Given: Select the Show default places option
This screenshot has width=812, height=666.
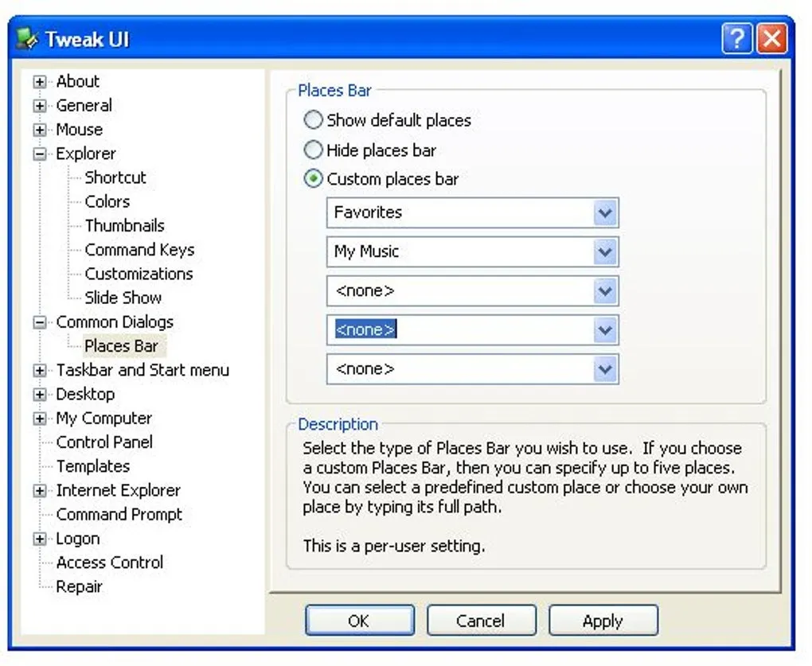Looking at the screenshot, I should (x=313, y=120).
